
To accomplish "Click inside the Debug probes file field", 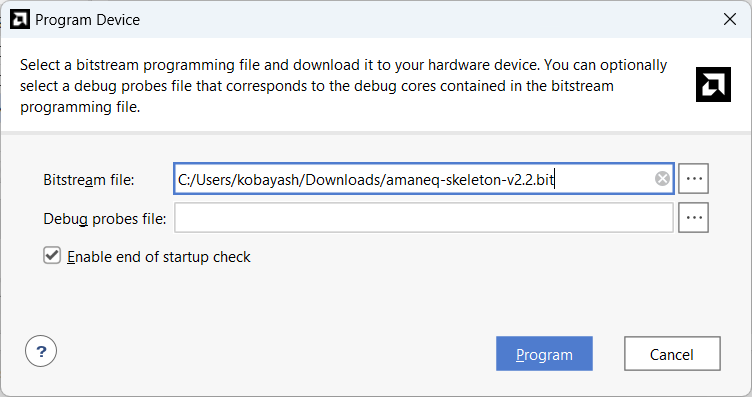I will tap(423, 218).
